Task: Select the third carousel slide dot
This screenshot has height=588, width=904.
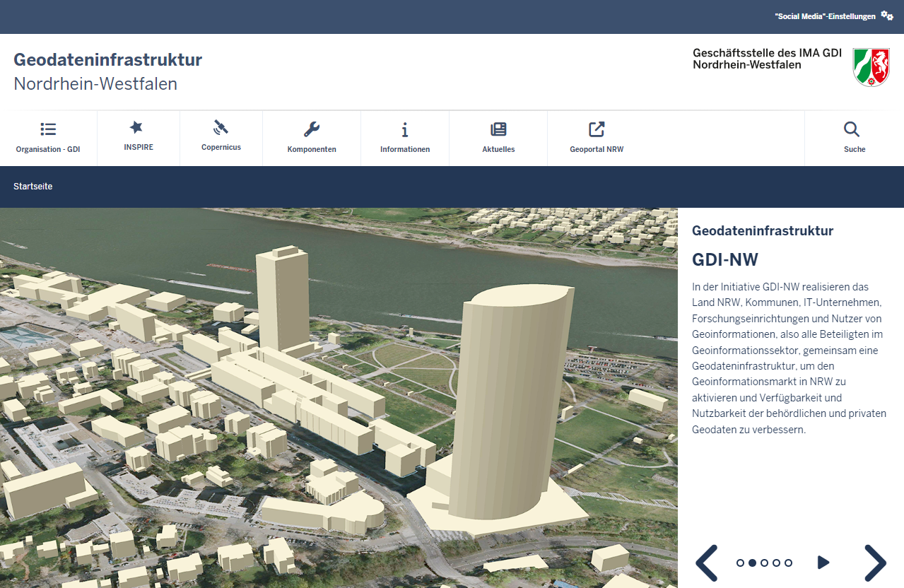Action: (764, 563)
